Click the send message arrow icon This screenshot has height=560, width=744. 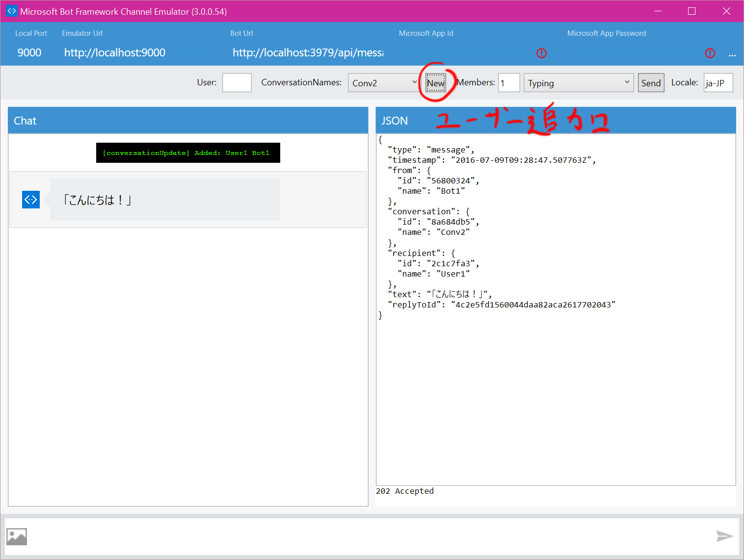click(x=724, y=536)
